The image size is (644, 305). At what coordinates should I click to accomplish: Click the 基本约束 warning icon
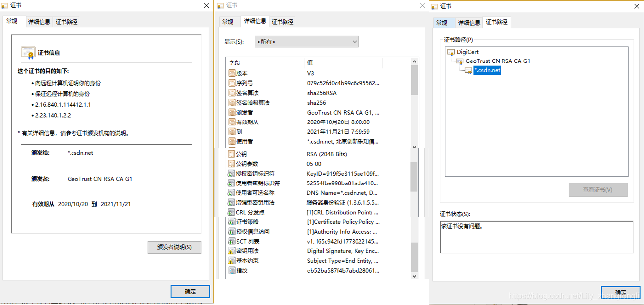tap(231, 261)
